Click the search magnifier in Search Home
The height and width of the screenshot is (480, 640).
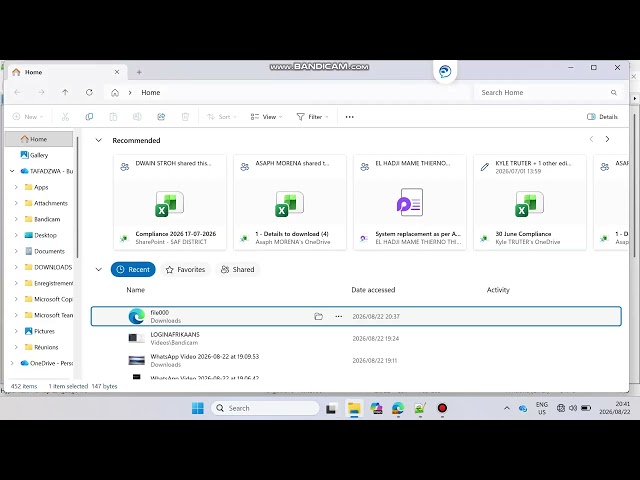click(x=613, y=93)
